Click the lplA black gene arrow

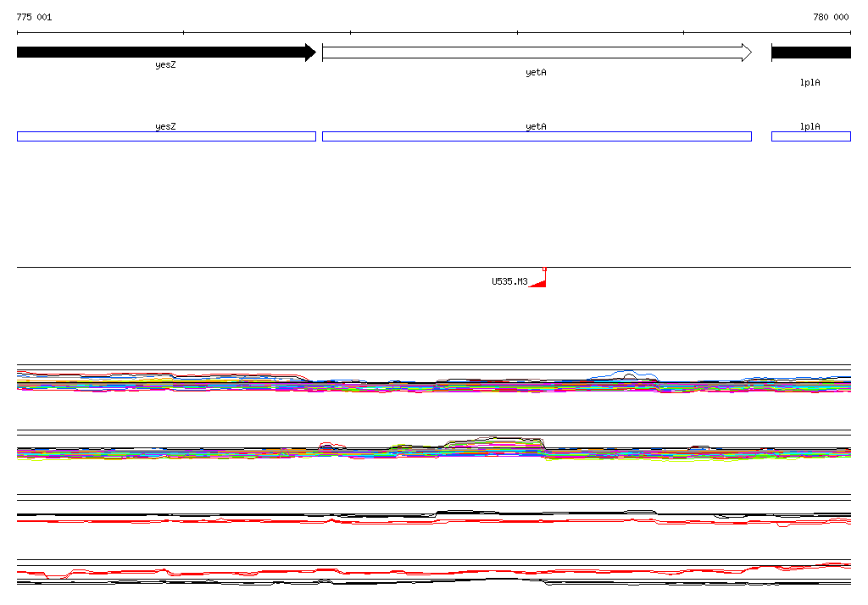[x=811, y=53]
